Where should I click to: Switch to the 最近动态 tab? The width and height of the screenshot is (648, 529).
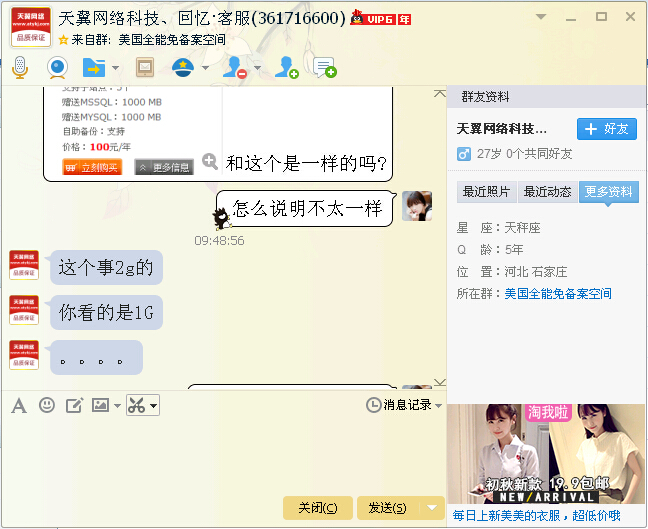point(547,192)
